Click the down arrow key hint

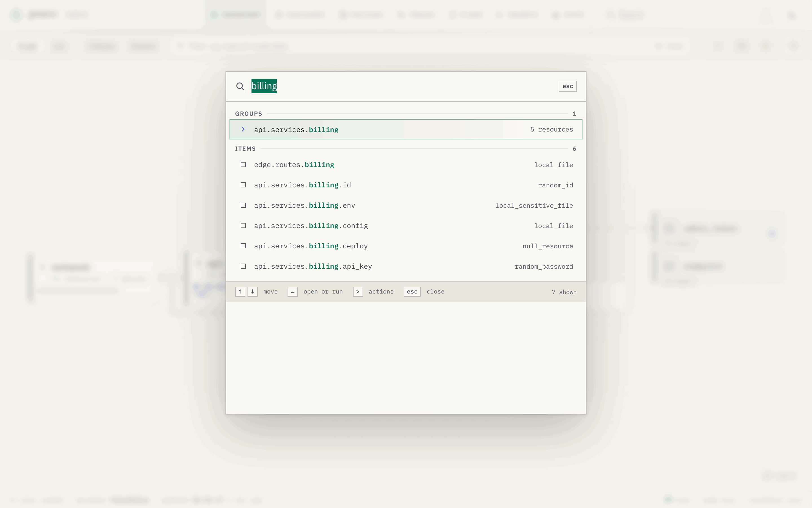252,292
